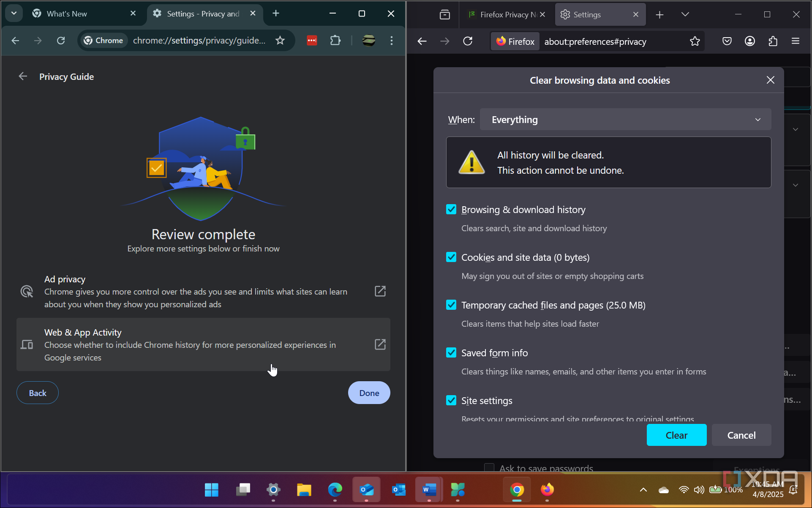Open the Ad privacy settings row
812x508 pixels.
(203, 292)
